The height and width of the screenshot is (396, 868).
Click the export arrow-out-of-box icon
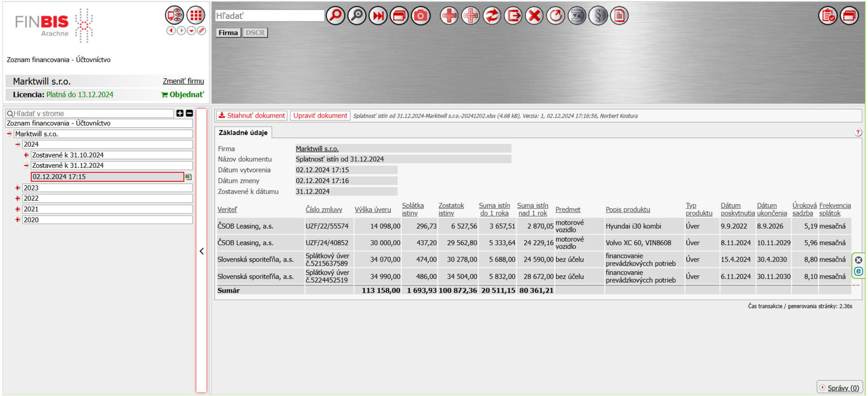(513, 16)
